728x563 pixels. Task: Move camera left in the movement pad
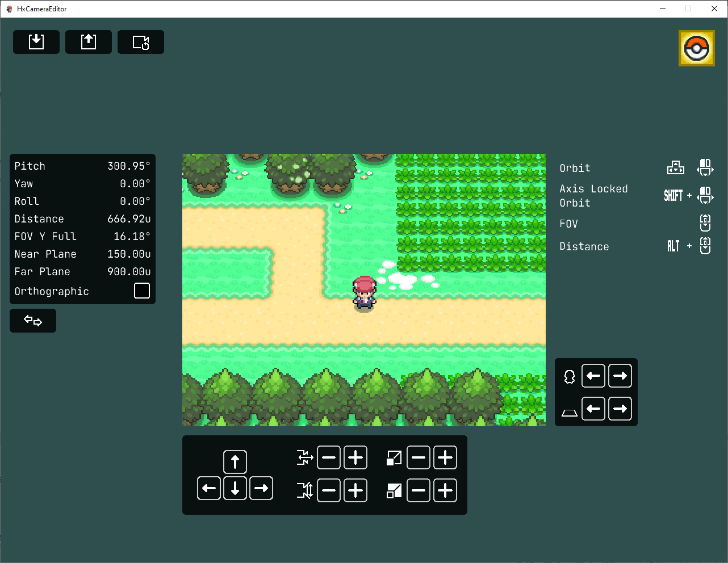[209, 488]
